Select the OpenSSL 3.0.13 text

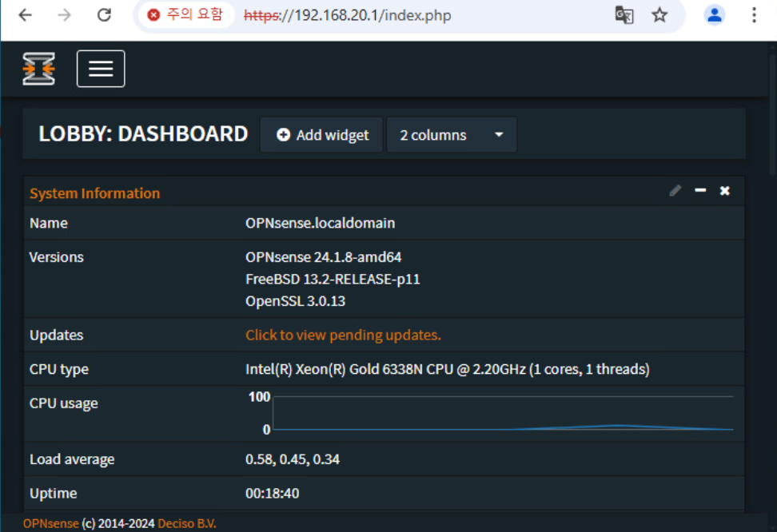coord(295,301)
